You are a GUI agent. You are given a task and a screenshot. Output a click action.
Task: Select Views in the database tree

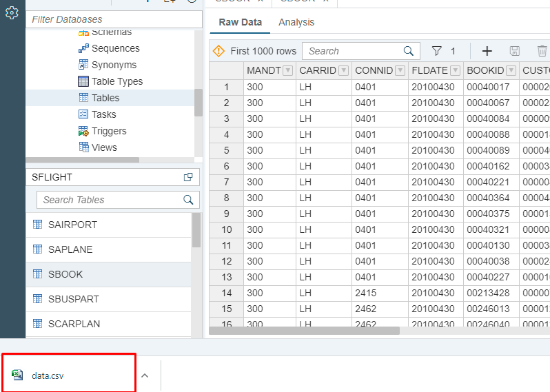tap(104, 147)
